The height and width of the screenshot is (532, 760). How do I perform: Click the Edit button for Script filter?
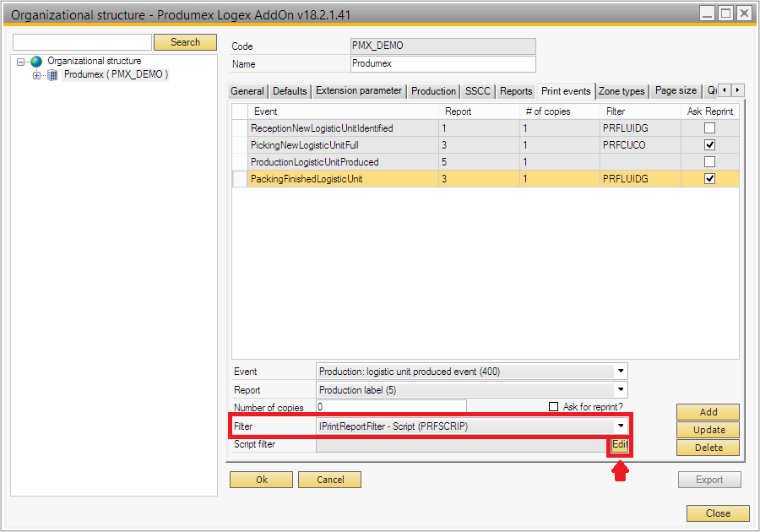pos(620,445)
